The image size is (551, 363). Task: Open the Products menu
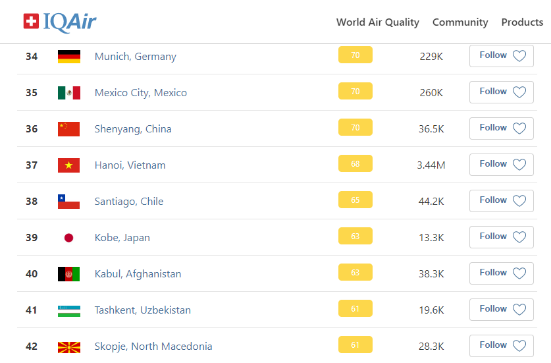pyautogui.click(x=522, y=22)
